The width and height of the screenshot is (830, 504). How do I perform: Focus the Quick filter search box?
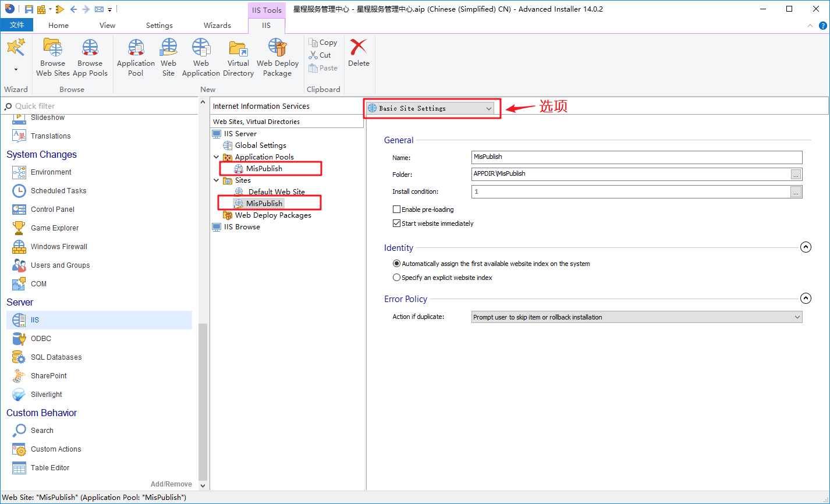[99, 106]
